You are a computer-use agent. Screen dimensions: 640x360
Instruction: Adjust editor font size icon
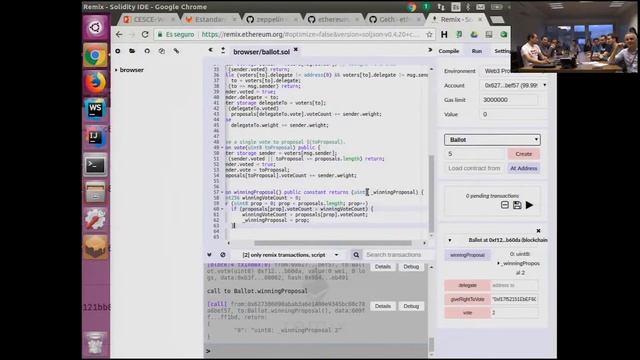point(223,50)
